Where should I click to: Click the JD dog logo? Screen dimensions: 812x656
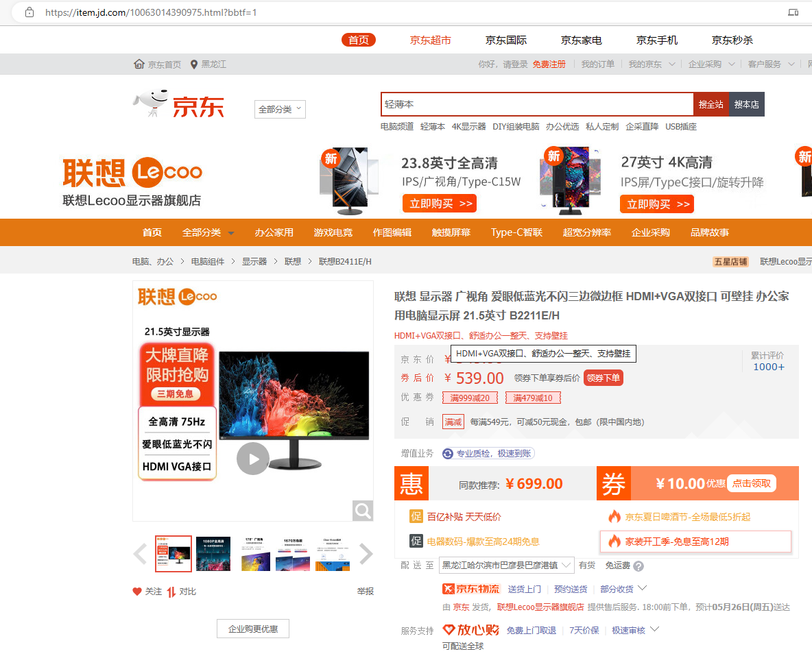point(151,103)
